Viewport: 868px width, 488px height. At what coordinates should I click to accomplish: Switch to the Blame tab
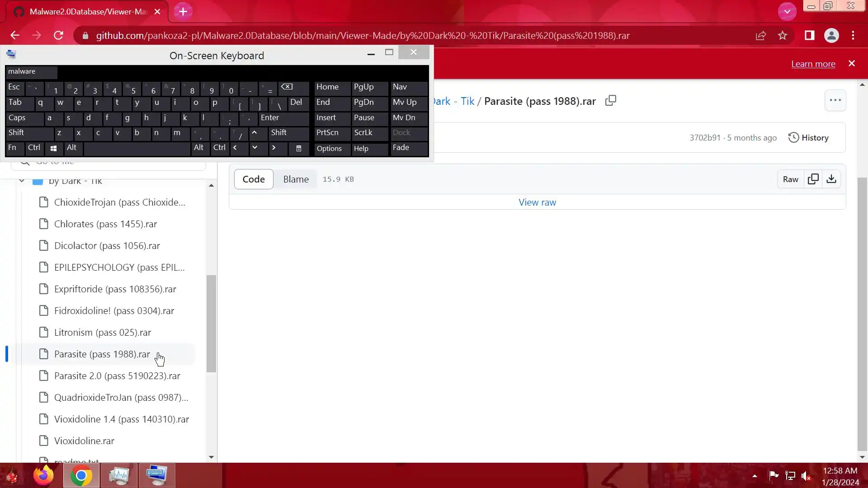pos(296,179)
